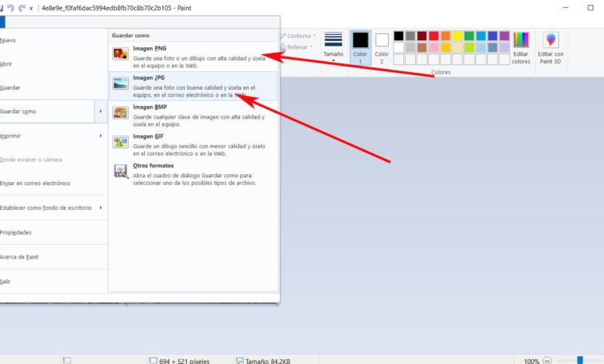Save as Imagen PNG

194,57
